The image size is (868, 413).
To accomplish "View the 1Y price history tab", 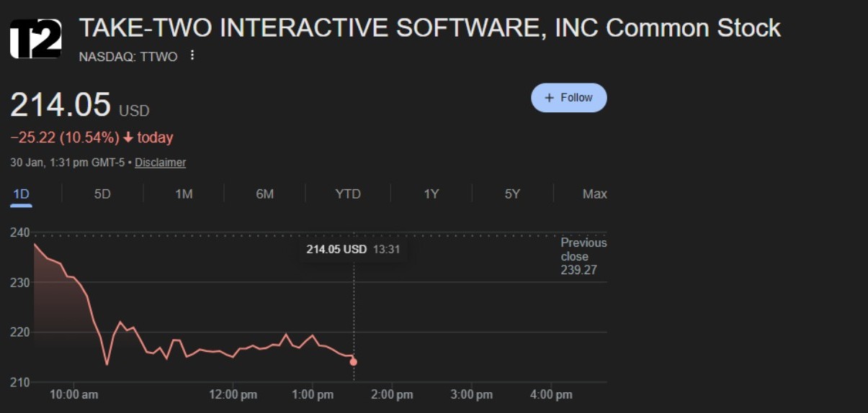I will pos(431,194).
